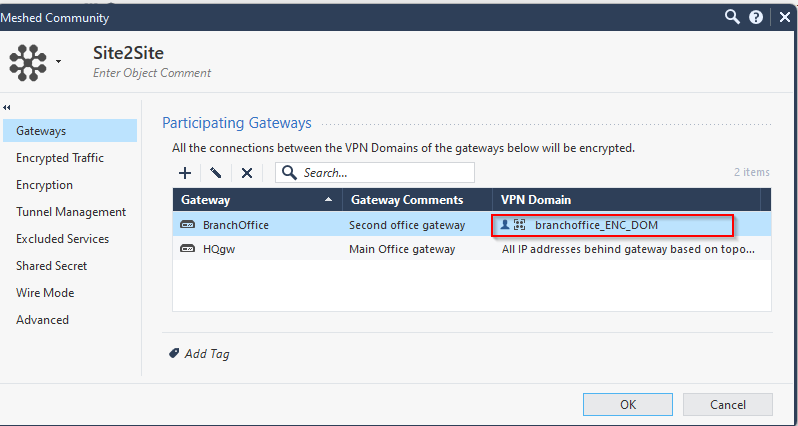798x426 pixels.
Task: Collapse the navigation pane double arrows
Action: point(7,107)
